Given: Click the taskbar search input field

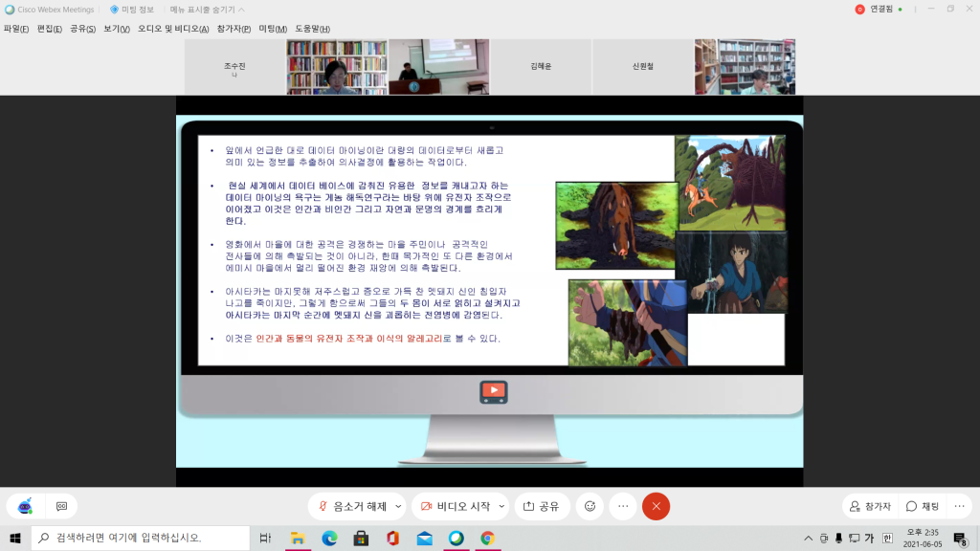Looking at the screenshot, I should click(141, 538).
